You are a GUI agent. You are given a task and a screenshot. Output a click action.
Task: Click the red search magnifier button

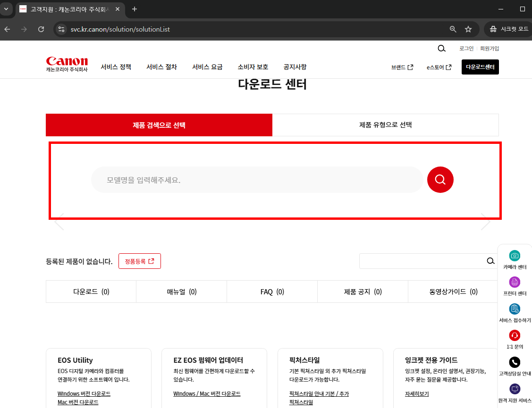click(440, 180)
